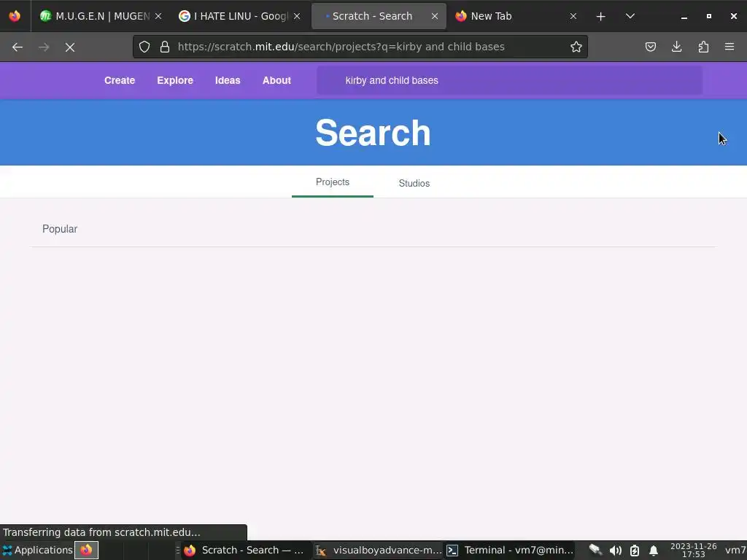747x560 pixels.
Task: Switch to Studios search results
Action: [414, 183]
